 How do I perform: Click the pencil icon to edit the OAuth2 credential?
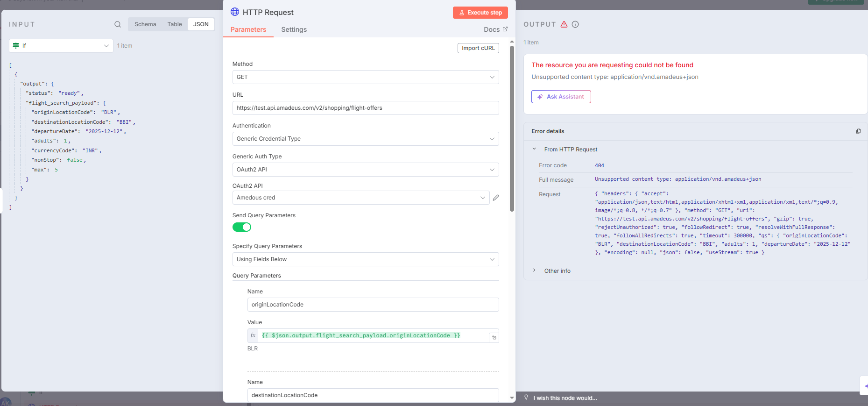pyautogui.click(x=496, y=198)
